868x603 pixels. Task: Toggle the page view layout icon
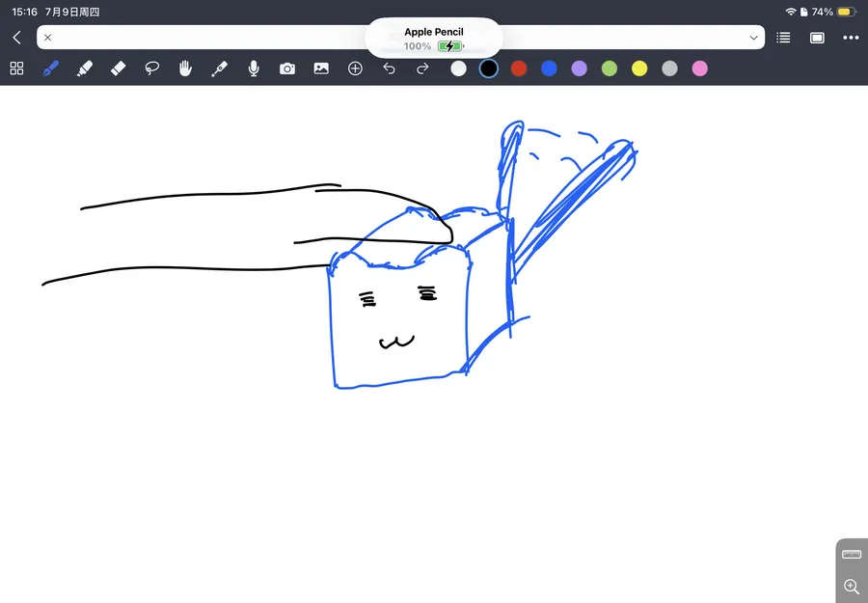point(817,38)
